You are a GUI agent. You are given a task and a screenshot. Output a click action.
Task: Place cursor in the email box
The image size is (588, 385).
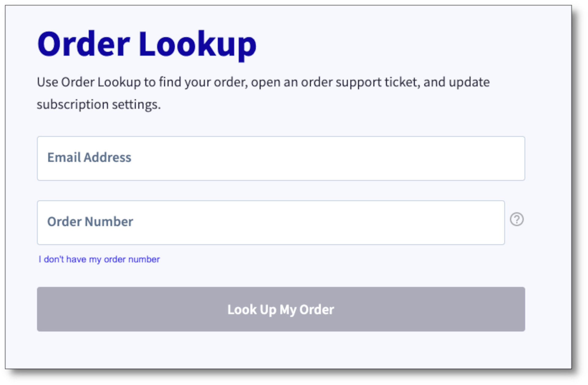(281, 158)
